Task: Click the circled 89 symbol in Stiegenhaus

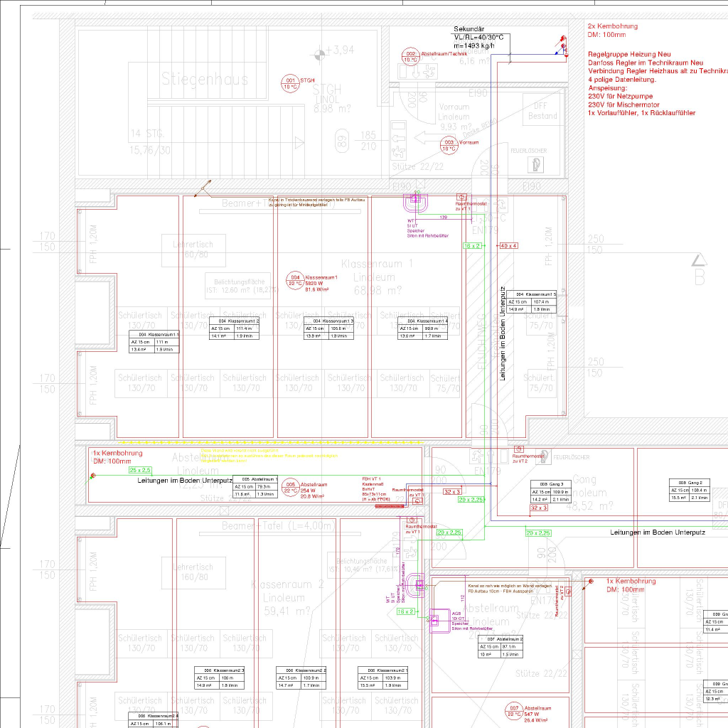Action: click(x=342, y=141)
